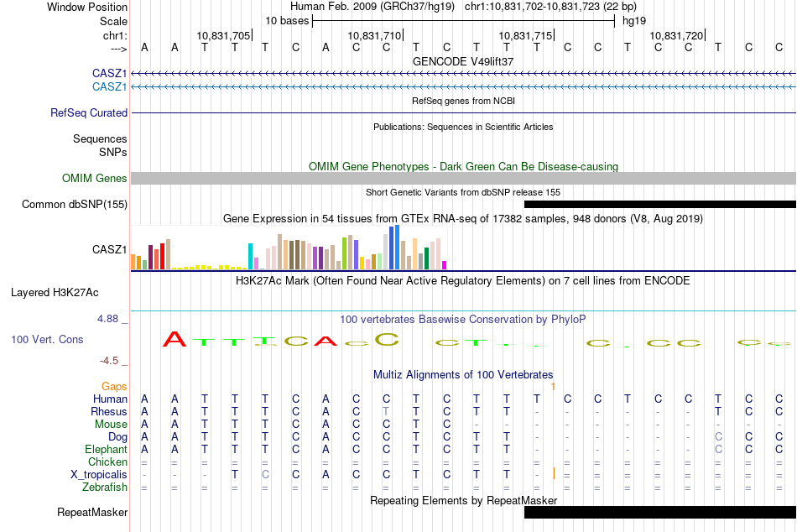Click the SNPs publications track label
This screenshot has width=797, height=532.
(x=113, y=152)
